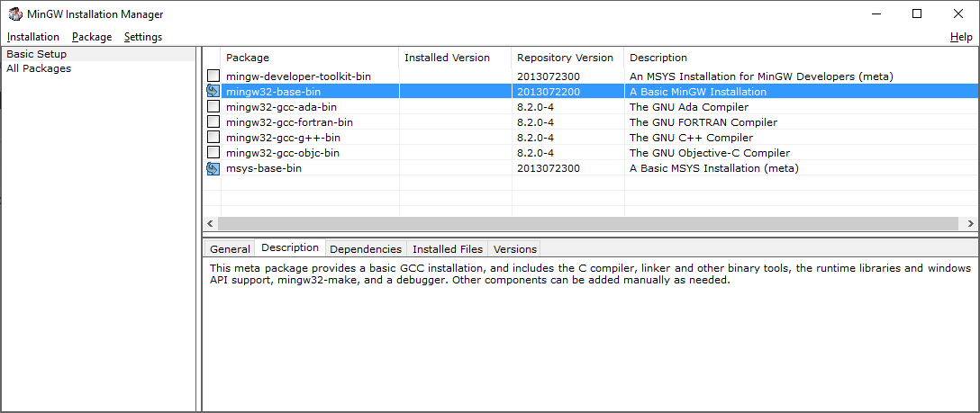
Task: Switch to the Dependencies tab
Action: click(366, 249)
